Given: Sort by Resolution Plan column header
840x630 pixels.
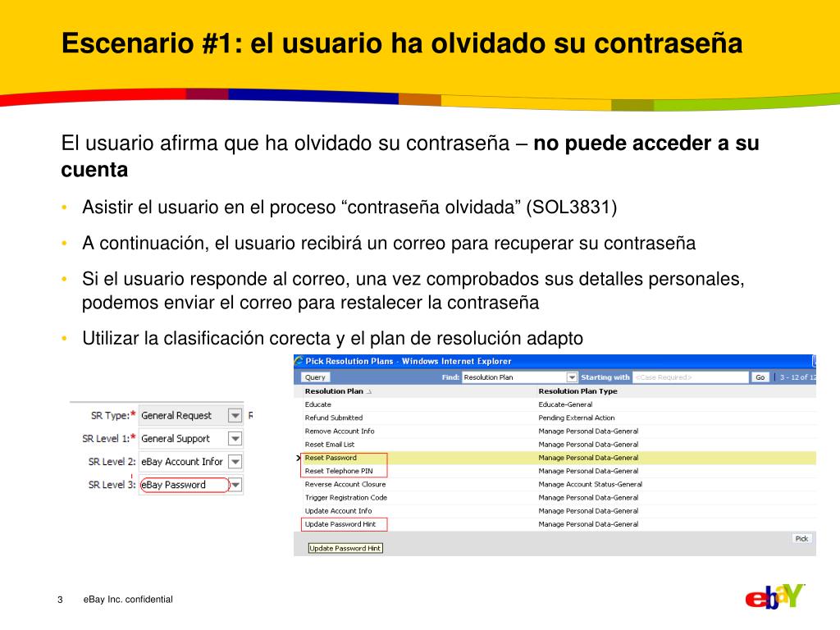Looking at the screenshot, I should [x=334, y=391].
